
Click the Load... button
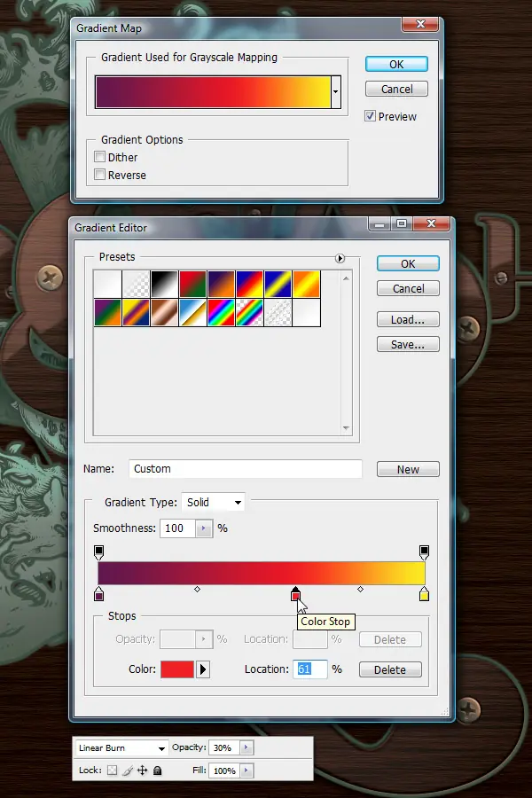[x=408, y=319]
